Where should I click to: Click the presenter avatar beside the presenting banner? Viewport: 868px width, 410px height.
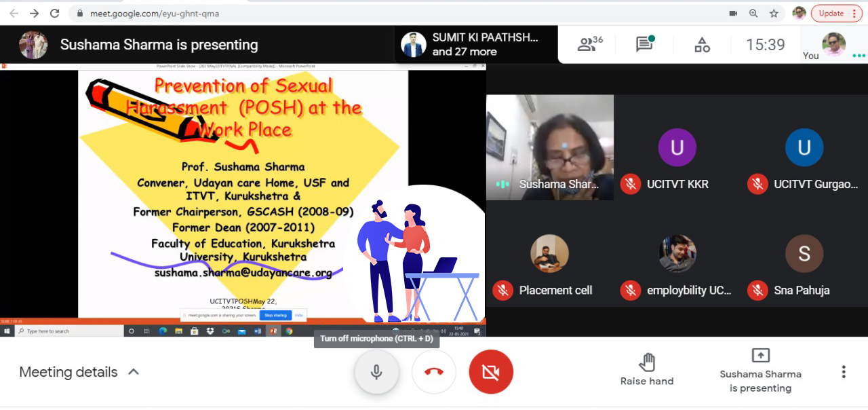(33, 45)
